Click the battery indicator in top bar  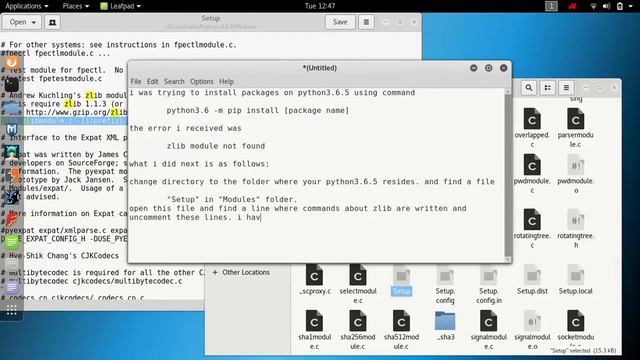[620, 6]
